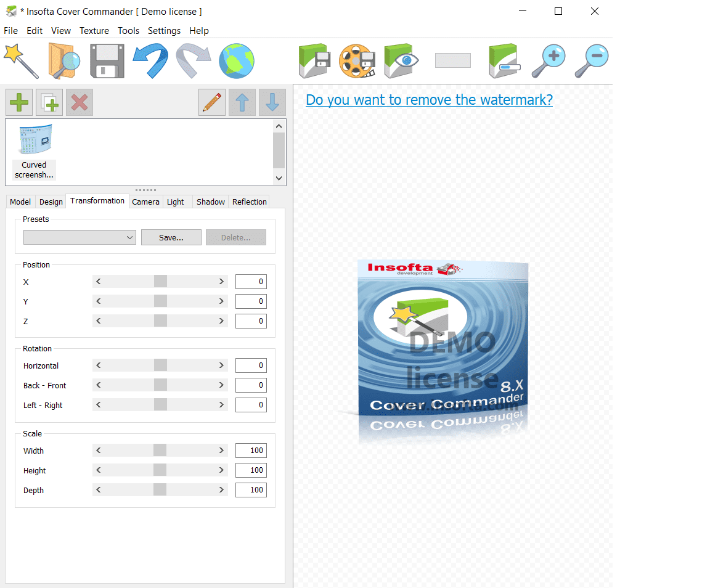Switch to the Shadow tab
This screenshot has width=710, height=588.
click(x=211, y=202)
